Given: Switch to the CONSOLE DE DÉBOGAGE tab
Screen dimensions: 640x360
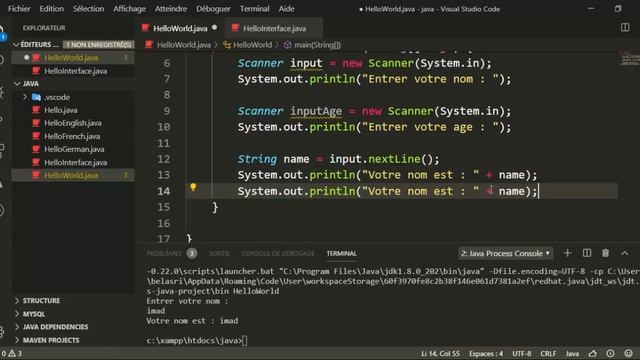Looking at the screenshot, I should click(x=278, y=253).
